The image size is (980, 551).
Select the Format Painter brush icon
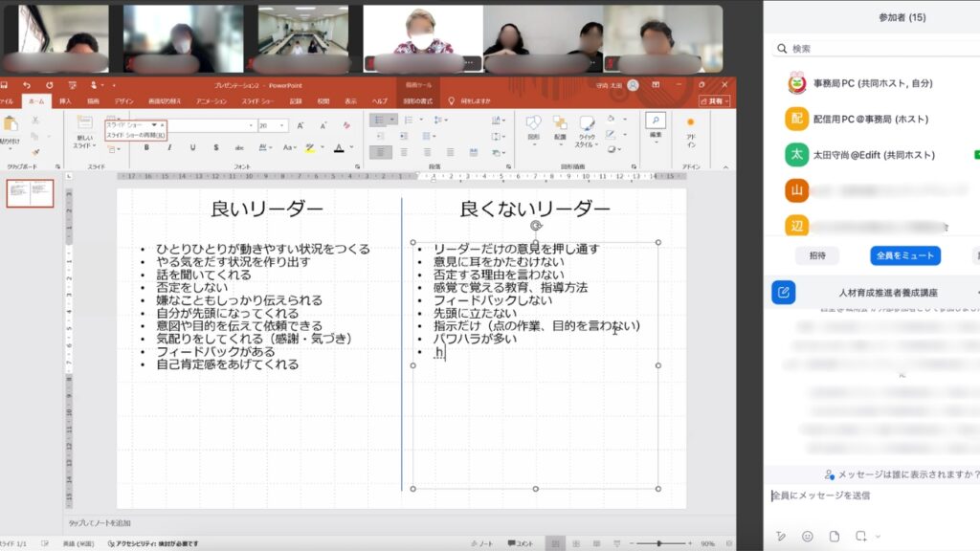[x=35, y=152]
